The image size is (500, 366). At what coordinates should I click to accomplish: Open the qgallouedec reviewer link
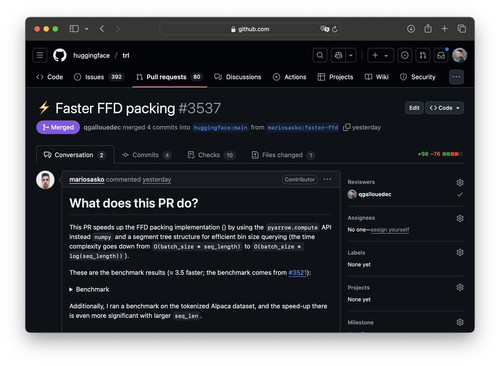pos(375,194)
